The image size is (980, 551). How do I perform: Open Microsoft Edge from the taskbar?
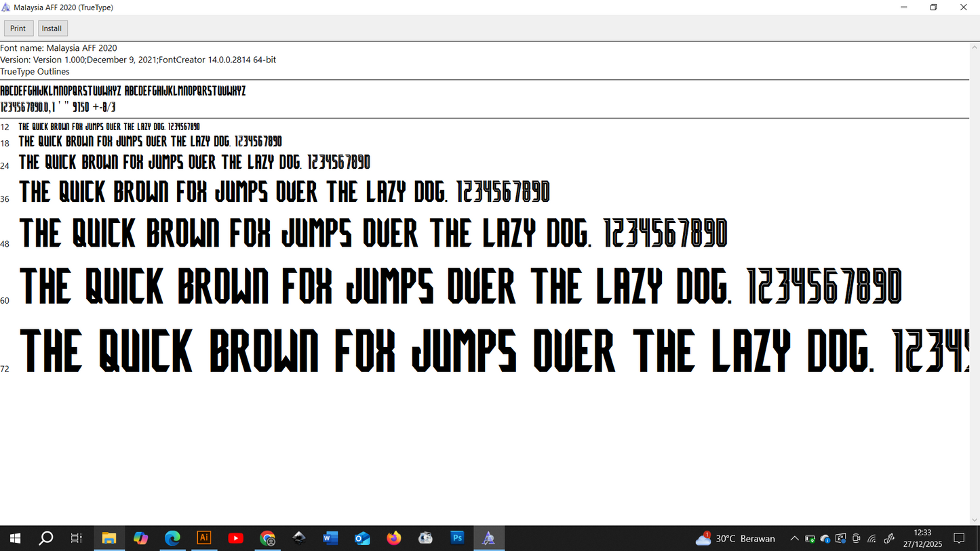click(x=172, y=538)
